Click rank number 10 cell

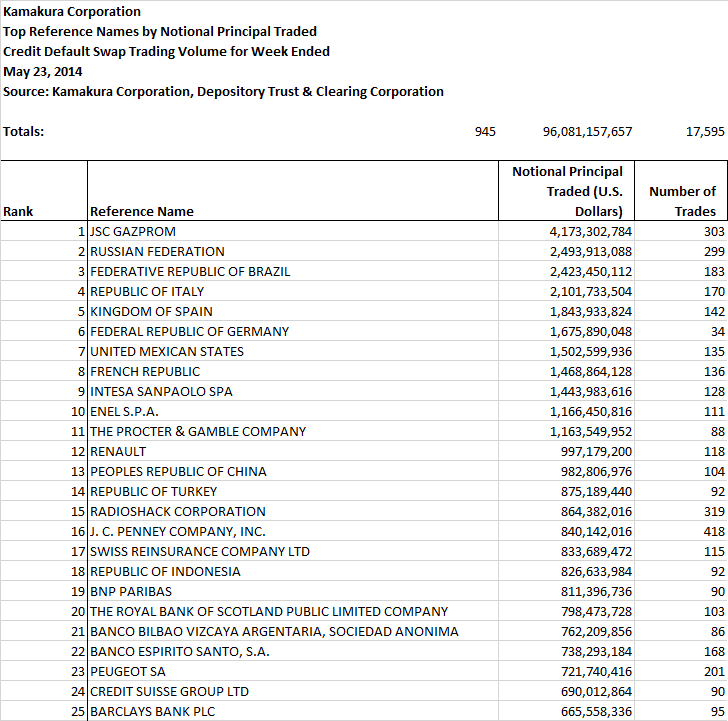click(x=44, y=411)
